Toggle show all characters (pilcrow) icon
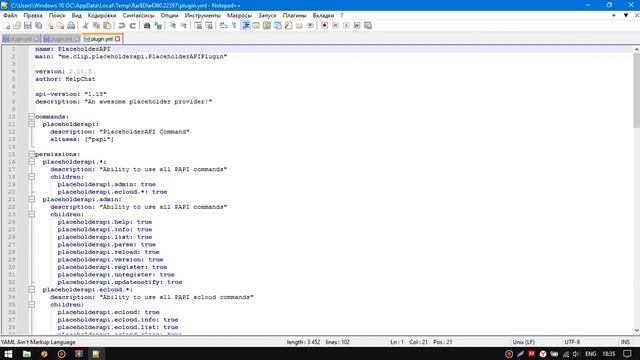The width and height of the screenshot is (640, 360). point(234,26)
